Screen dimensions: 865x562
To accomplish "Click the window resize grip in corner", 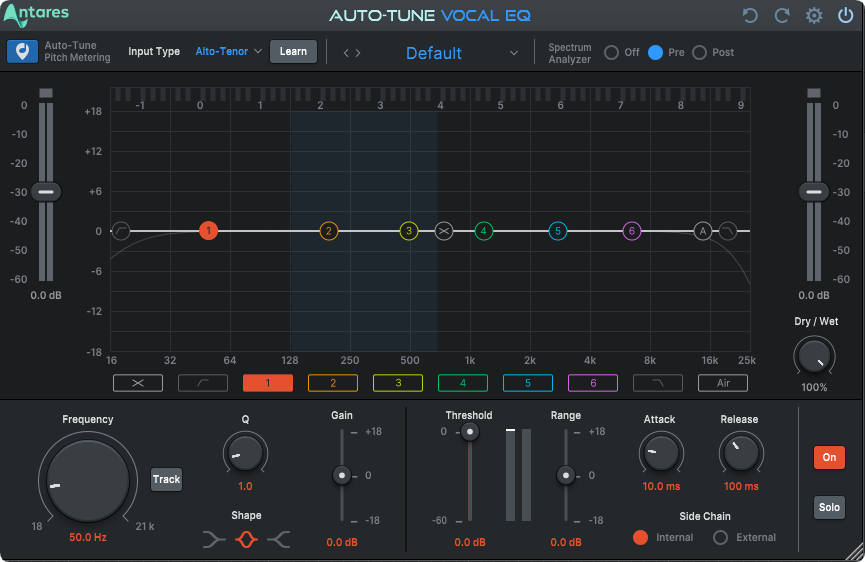I will (856, 553).
